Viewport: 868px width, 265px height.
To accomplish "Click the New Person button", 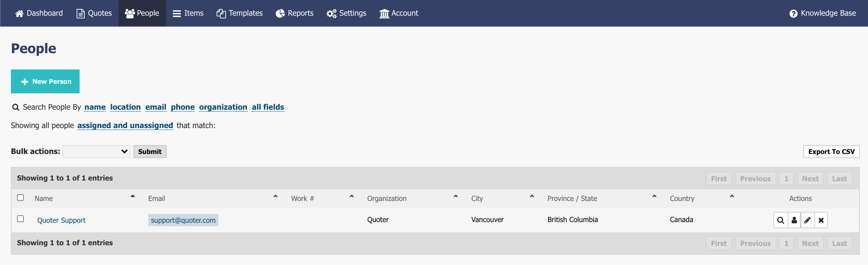I will tap(45, 81).
